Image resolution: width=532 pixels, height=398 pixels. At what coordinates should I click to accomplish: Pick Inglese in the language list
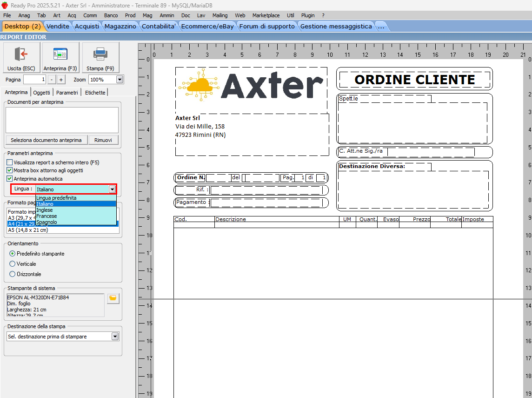point(76,210)
